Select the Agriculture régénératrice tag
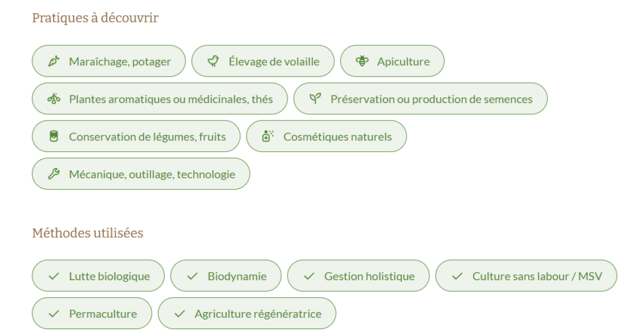 tap(247, 313)
